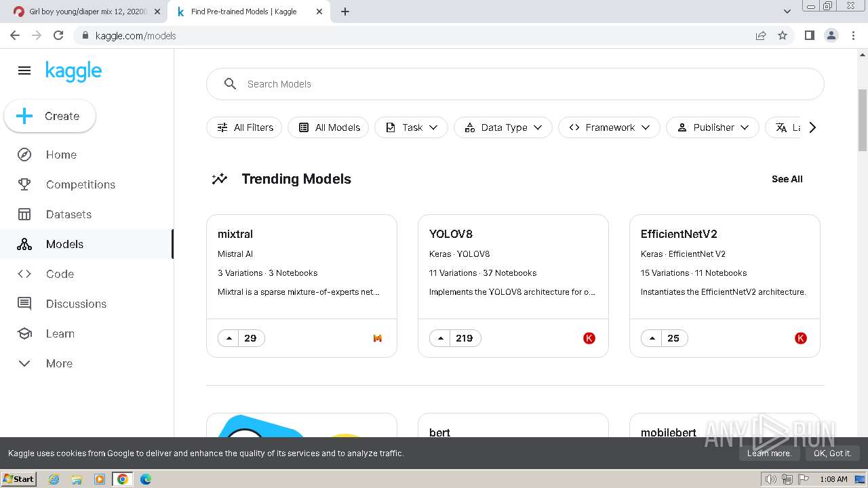This screenshot has height=488, width=868.
Task: Launch Internet Explorer from taskbar
Action: tap(54, 479)
